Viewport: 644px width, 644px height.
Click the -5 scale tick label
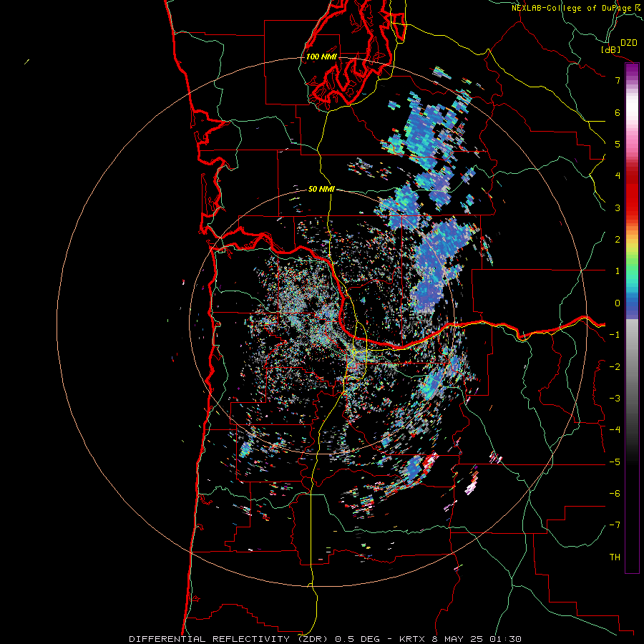pyautogui.click(x=615, y=462)
